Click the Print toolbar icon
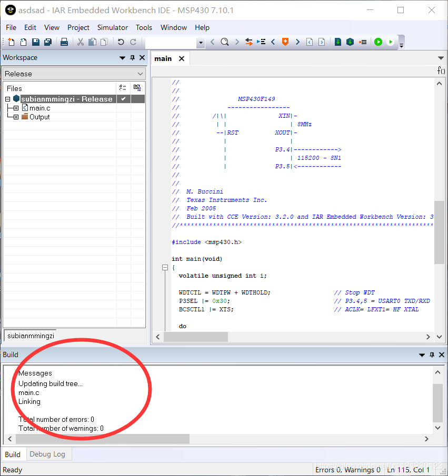 pyautogui.click(x=64, y=42)
